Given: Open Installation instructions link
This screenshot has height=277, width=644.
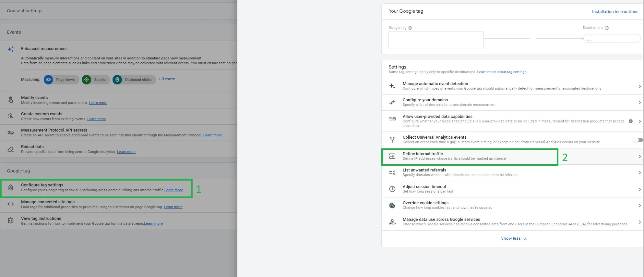Looking at the screenshot, I should pos(615,12).
